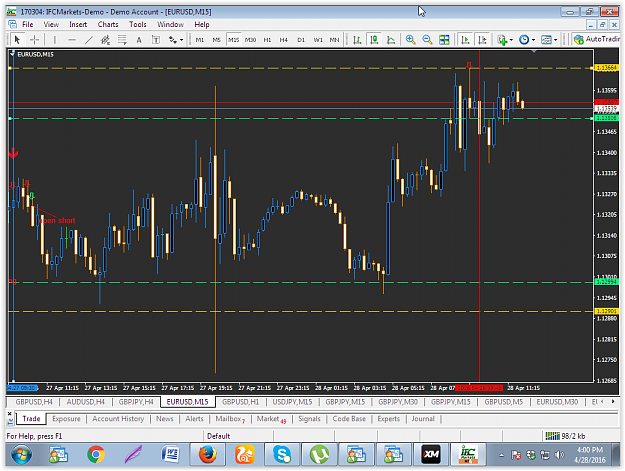
Task: Select the text label tool
Action: click(156, 40)
